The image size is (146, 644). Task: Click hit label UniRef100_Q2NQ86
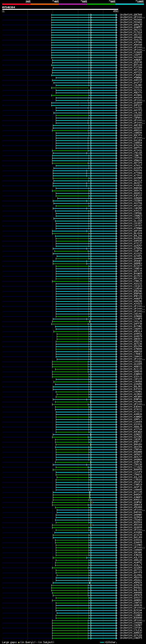coord(131,316)
